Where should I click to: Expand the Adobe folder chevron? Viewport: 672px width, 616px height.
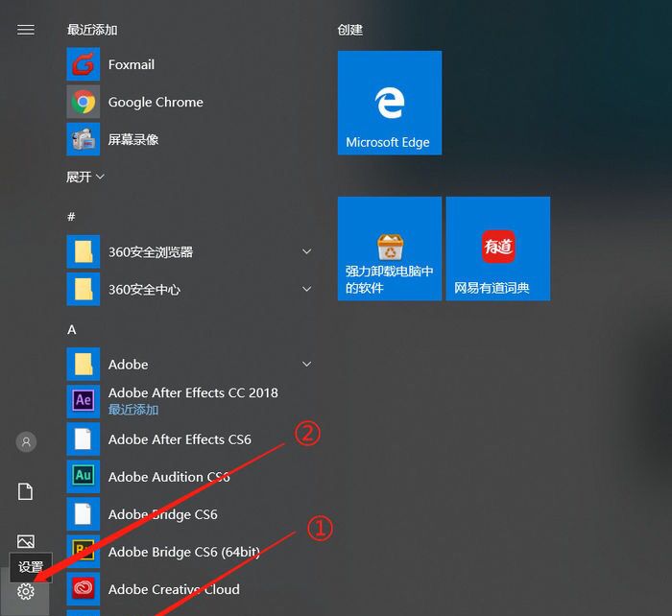click(307, 364)
